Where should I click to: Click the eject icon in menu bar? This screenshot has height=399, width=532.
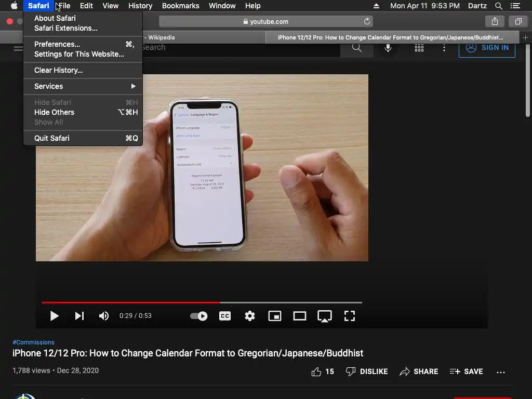pyautogui.click(x=376, y=6)
